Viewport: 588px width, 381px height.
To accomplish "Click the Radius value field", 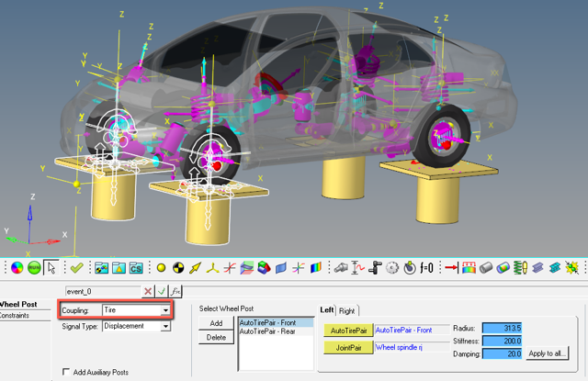I will (x=502, y=328).
